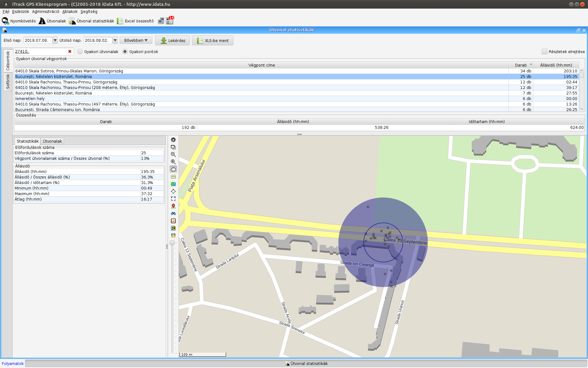Viewport: 588px width, 368px height.
Task: Open map settings gear icon
Action: coord(173,140)
